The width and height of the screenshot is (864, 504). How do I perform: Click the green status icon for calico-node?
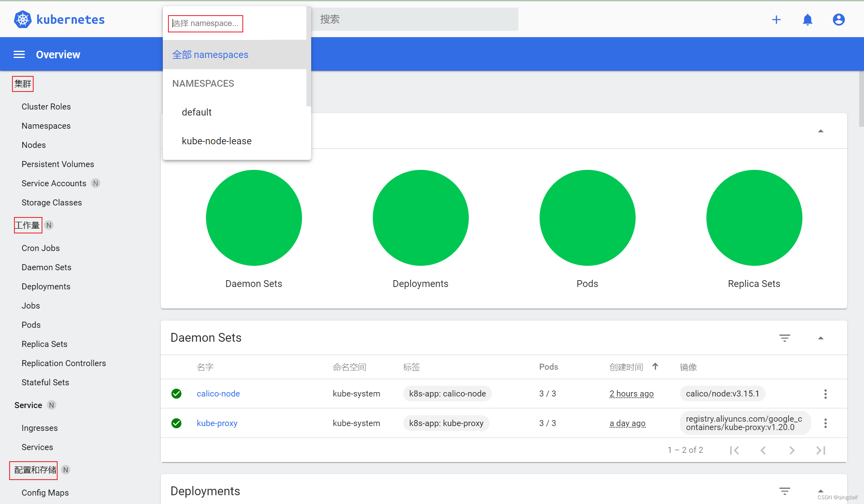coord(176,394)
